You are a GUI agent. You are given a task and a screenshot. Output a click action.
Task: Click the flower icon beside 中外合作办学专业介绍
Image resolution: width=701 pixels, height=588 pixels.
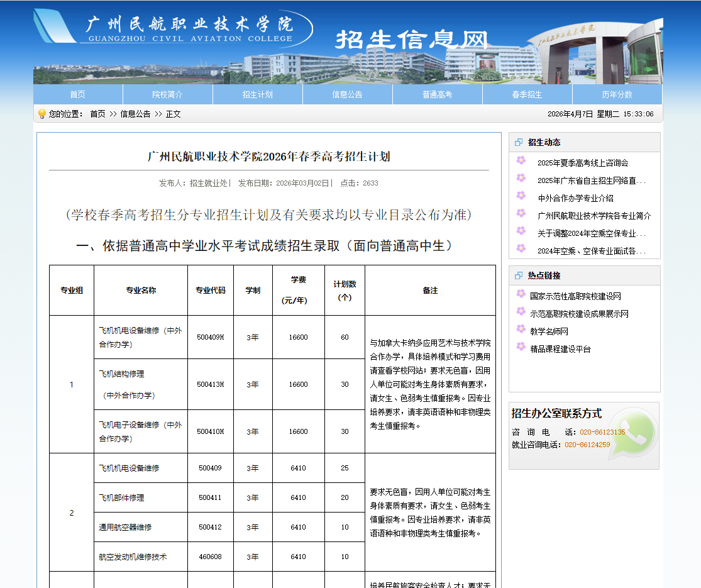click(521, 197)
